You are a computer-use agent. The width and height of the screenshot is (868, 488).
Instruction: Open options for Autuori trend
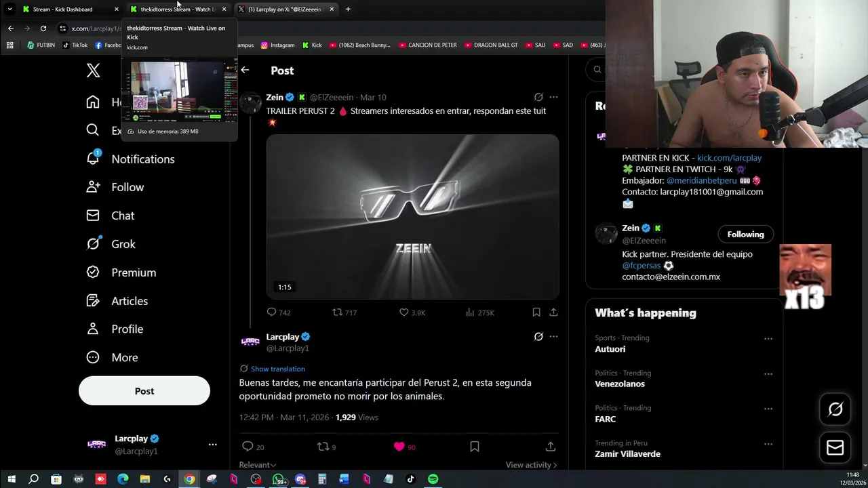[768, 338]
